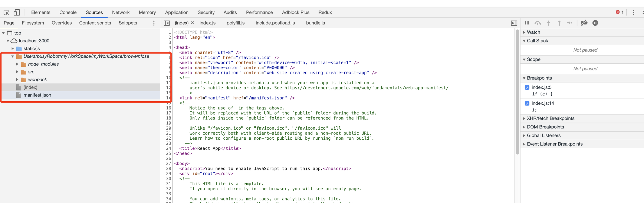Expand the src folder

tap(17, 72)
